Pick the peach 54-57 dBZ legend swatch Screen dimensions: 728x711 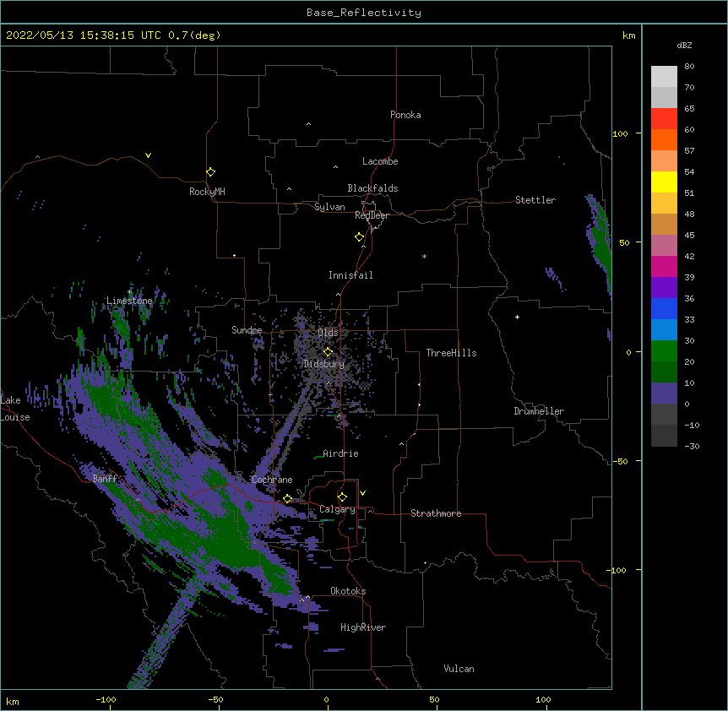tap(664, 161)
